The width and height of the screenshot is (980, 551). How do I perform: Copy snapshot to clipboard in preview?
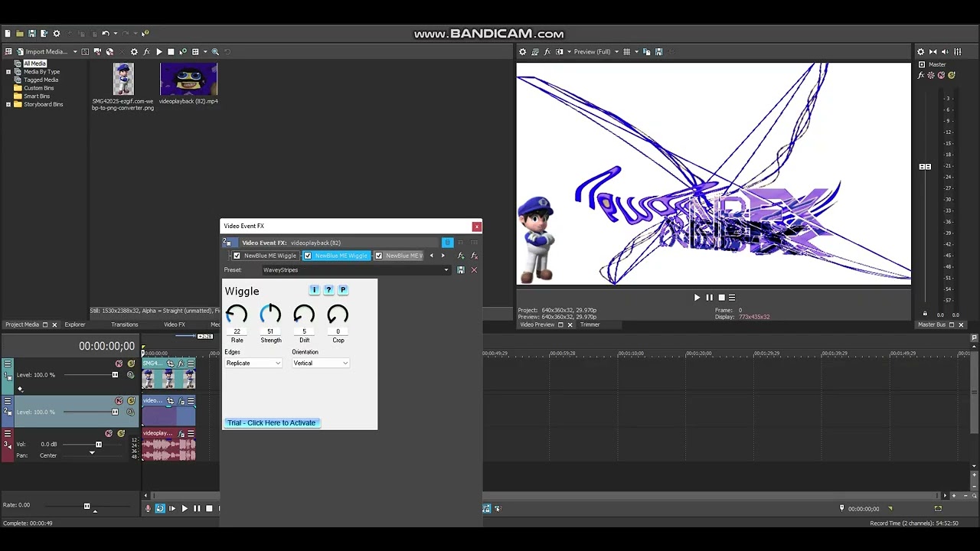coord(647,52)
